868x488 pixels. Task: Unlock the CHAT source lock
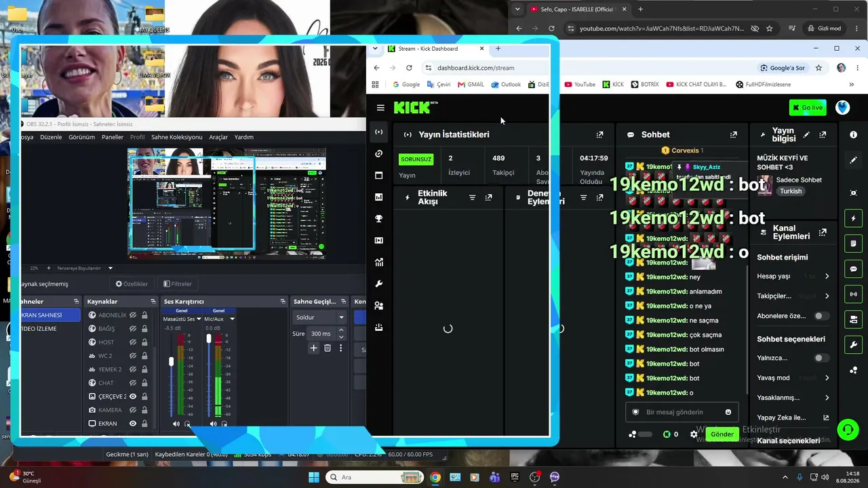coord(144,383)
